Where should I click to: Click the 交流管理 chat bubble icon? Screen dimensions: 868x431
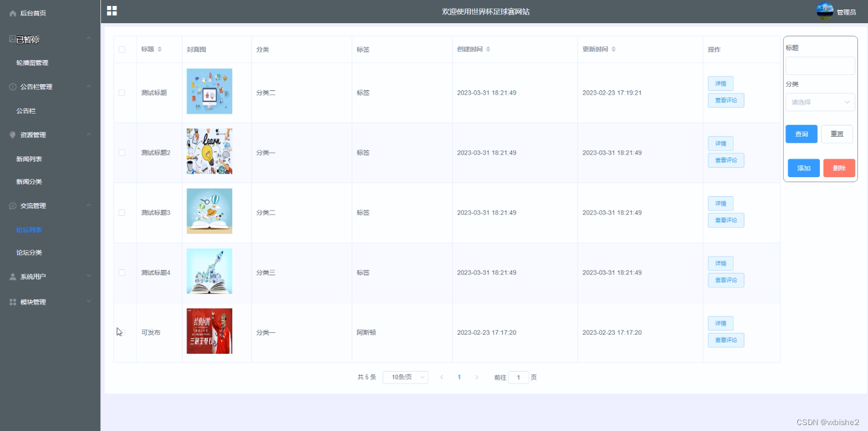click(12, 205)
